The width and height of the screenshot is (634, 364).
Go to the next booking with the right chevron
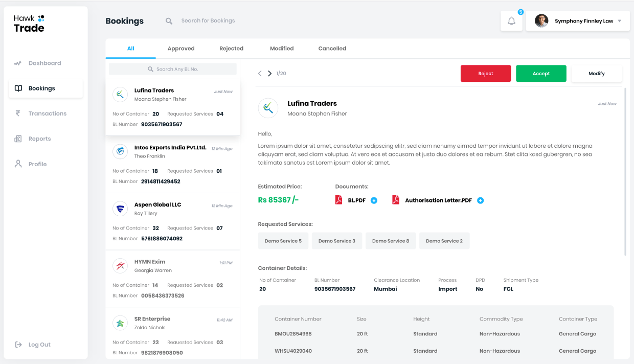point(270,74)
